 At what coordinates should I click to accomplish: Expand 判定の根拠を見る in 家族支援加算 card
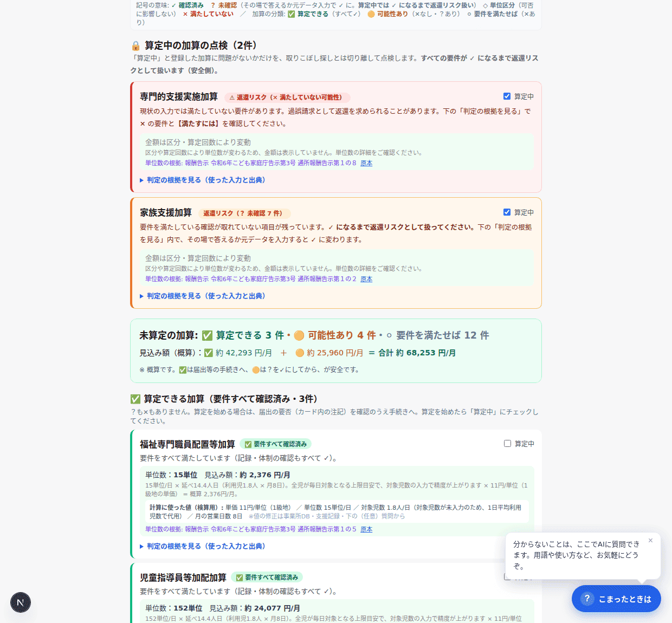pos(202,296)
